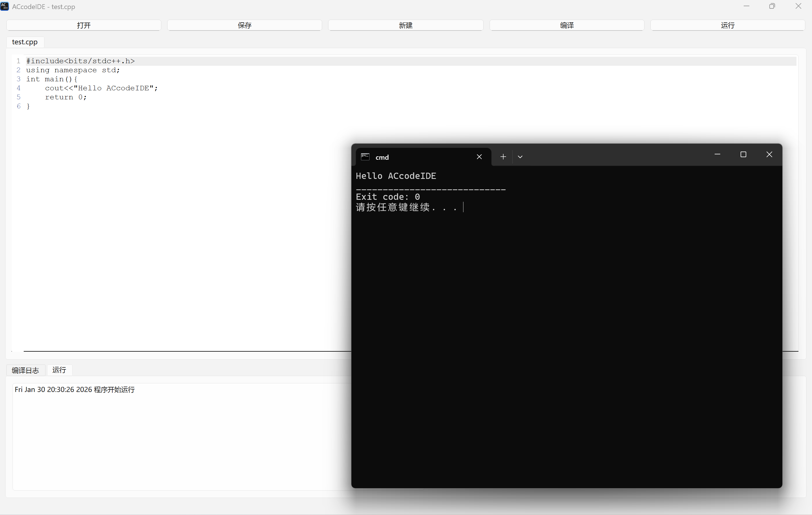Screen dimensions: 812x515
Task: Close the ACcodeIDE window
Action: [798, 6]
